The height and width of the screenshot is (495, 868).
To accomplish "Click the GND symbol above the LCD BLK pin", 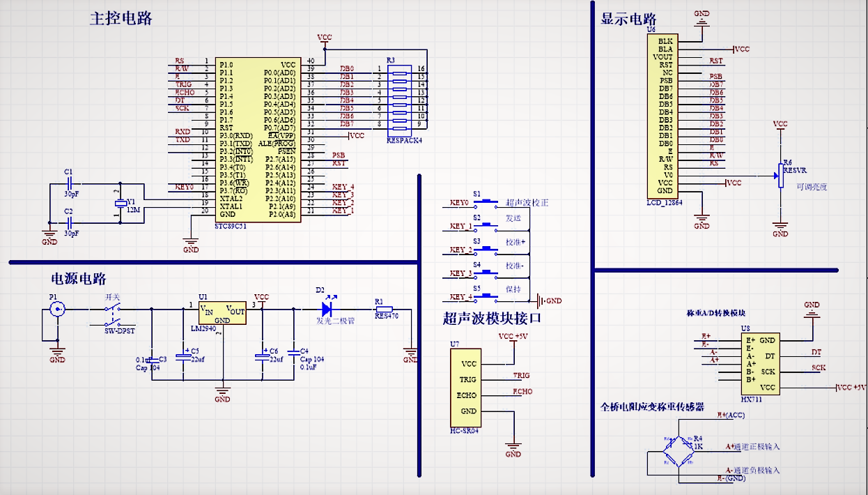I will [702, 19].
